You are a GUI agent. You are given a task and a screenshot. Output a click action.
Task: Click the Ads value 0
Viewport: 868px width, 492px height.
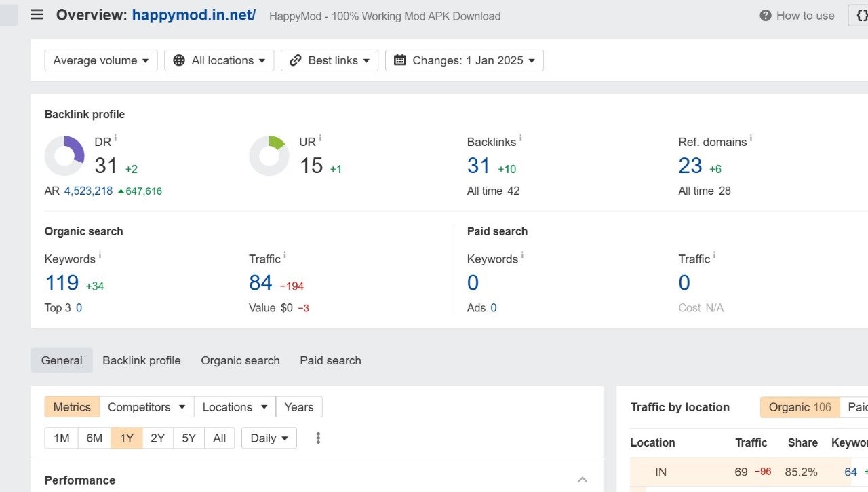coord(494,308)
